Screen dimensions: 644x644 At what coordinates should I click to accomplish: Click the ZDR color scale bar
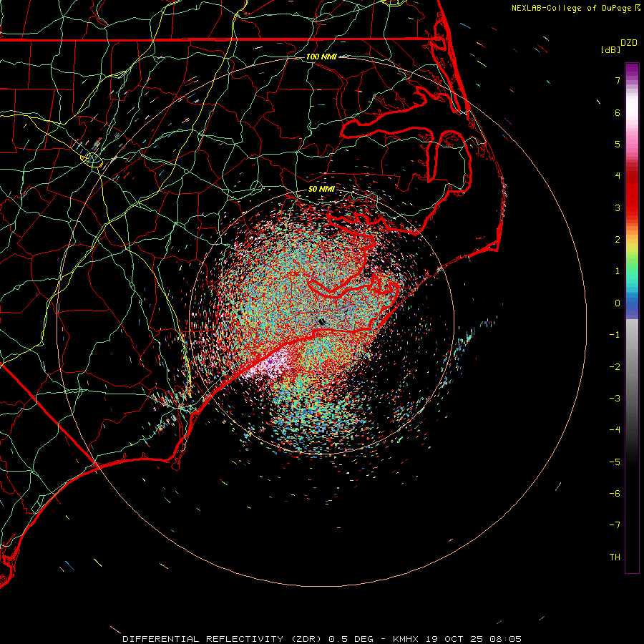click(x=632, y=318)
